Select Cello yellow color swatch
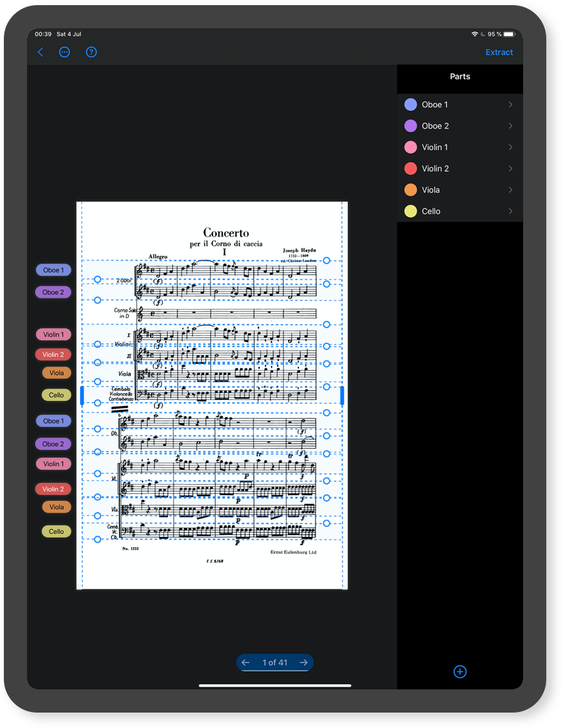 coord(411,211)
